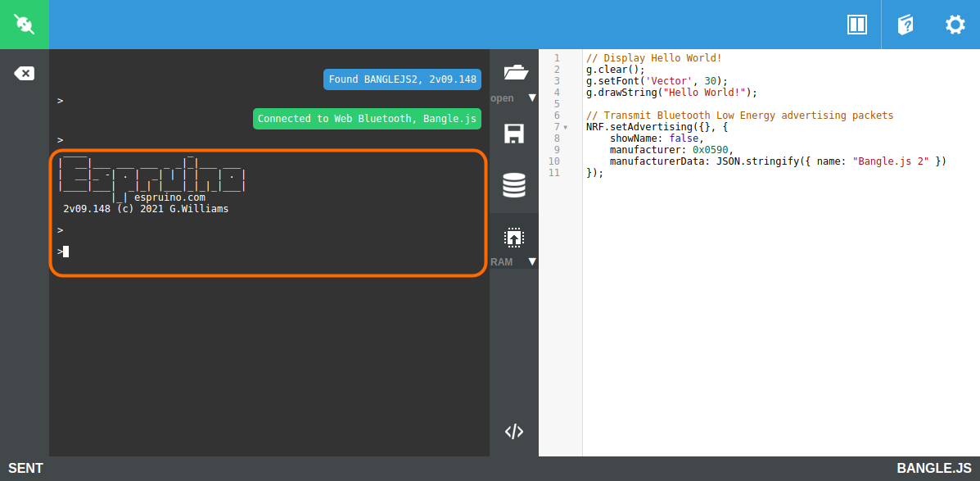This screenshot has width=980, height=481.
Task: Click the 'showName: false,' line
Action: click(x=657, y=138)
